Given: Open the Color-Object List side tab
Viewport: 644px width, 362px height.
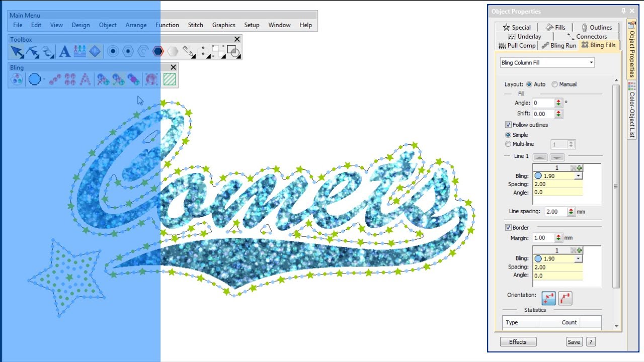Looking at the screenshot, I should click(632, 110).
